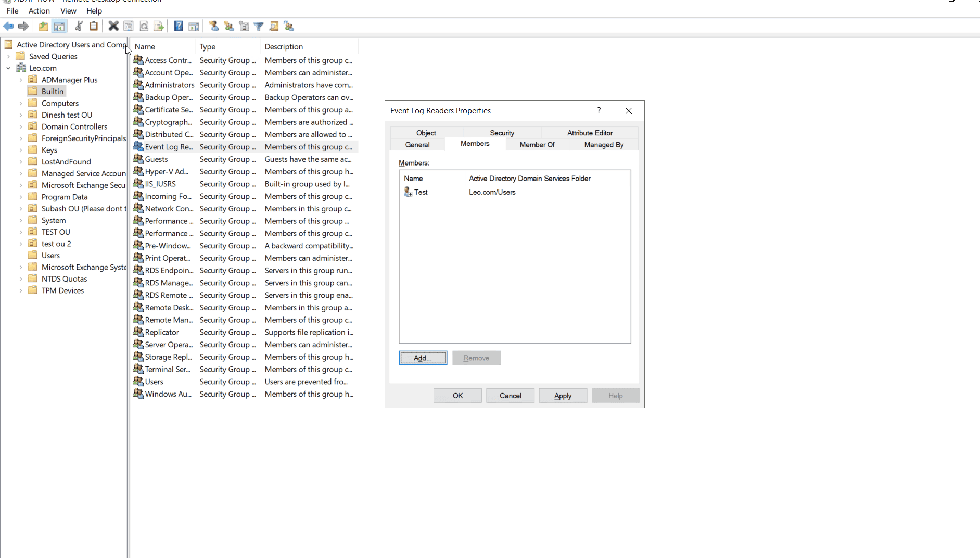Select the LostAndFound tree item
Screen dimensions: 980x558
(66, 161)
